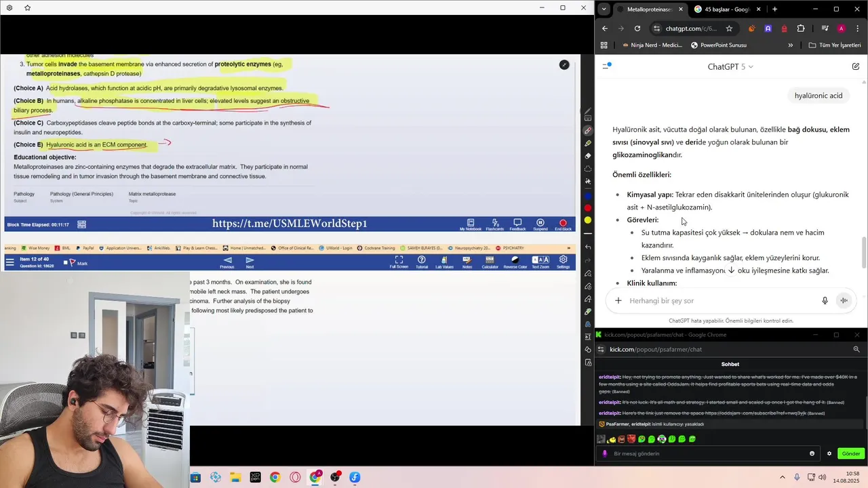Toggle ChatGPT sidebar
868x488 pixels.
click(607, 66)
